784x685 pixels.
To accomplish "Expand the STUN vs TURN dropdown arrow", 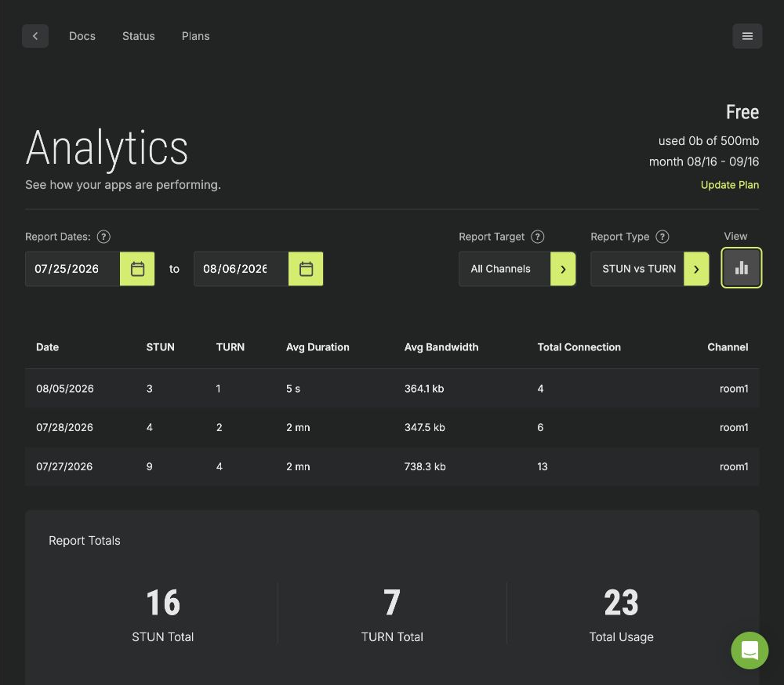I will click(696, 269).
